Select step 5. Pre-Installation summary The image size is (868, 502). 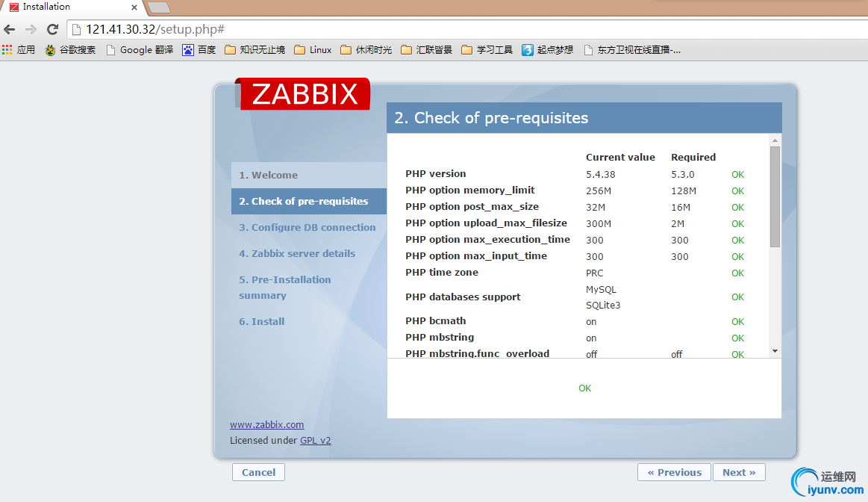(285, 288)
